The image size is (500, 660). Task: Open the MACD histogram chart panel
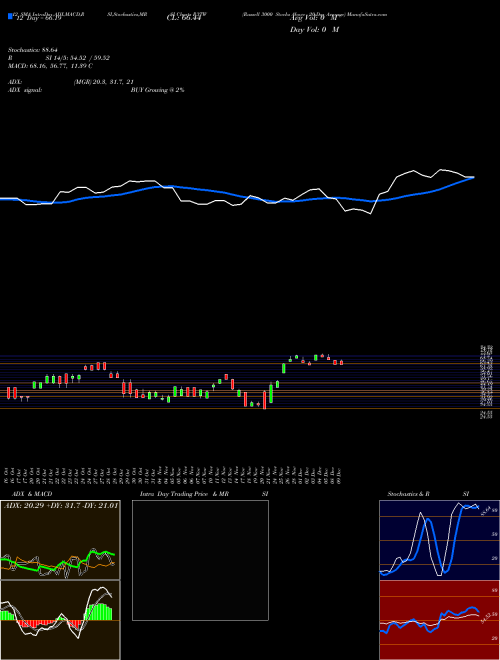click(60, 620)
